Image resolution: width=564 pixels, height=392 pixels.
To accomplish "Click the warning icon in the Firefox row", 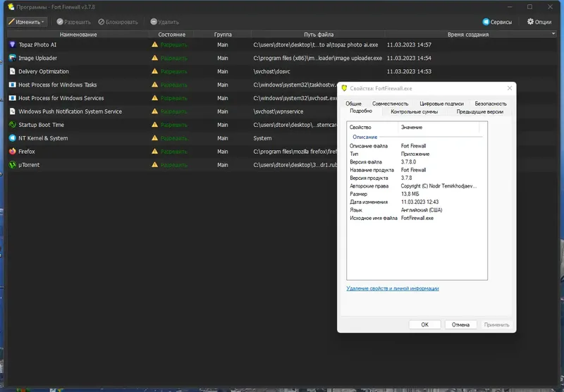I will pyautogui.click(x=154, y=152).
